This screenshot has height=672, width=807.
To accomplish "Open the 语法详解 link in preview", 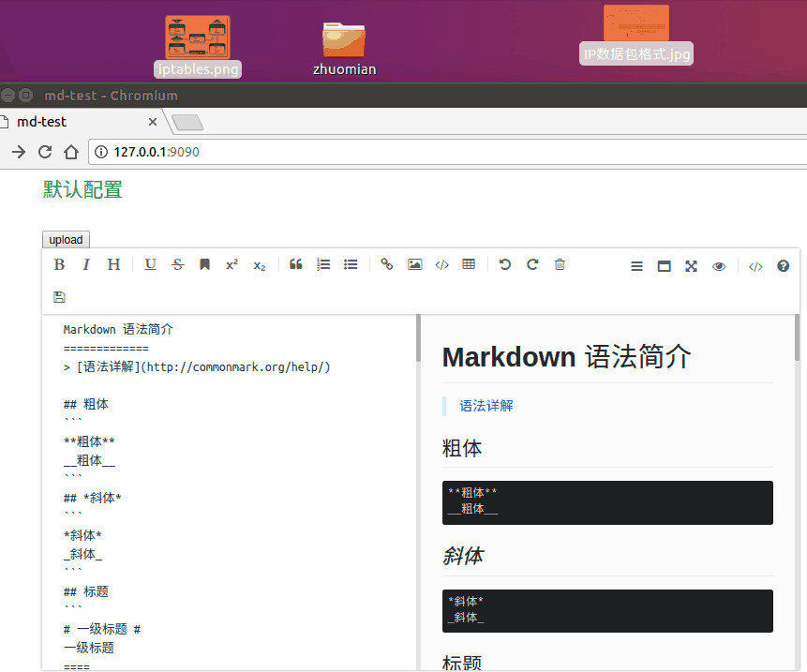I will (x=486, y=406).
